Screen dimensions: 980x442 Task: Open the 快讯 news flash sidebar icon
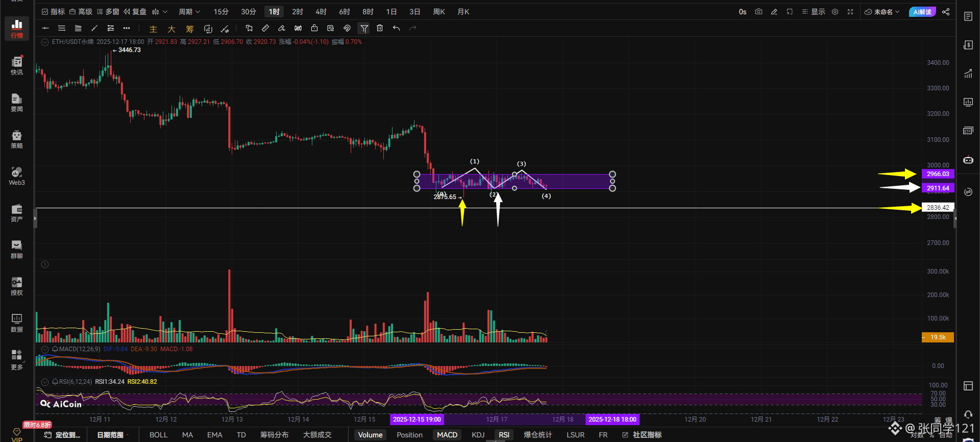click(x=17, y=65)
